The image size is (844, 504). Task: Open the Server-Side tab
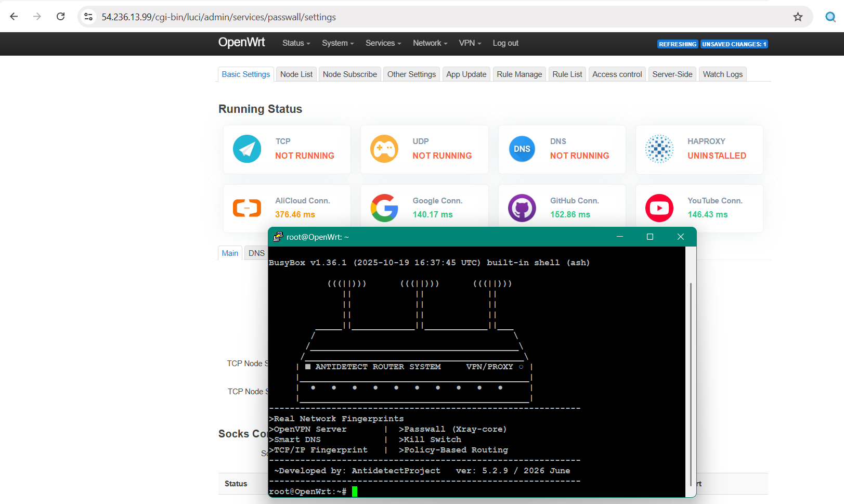(x=672, y=74)
